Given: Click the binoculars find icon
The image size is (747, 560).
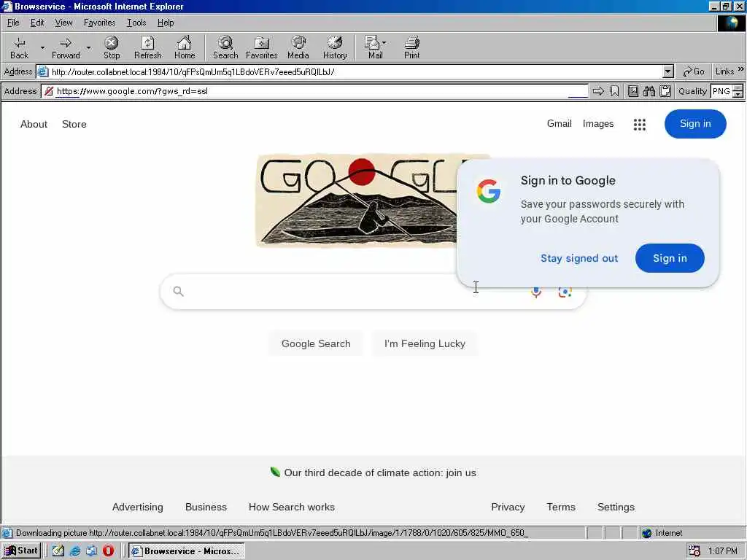Looking at the screenshot, I should point(649,91).
